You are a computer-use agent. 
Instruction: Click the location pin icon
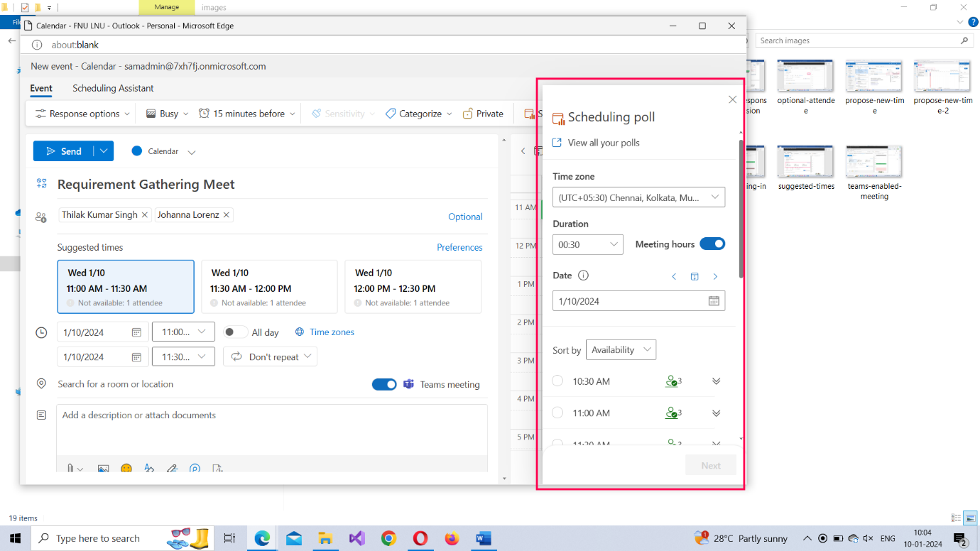[41, 383]
